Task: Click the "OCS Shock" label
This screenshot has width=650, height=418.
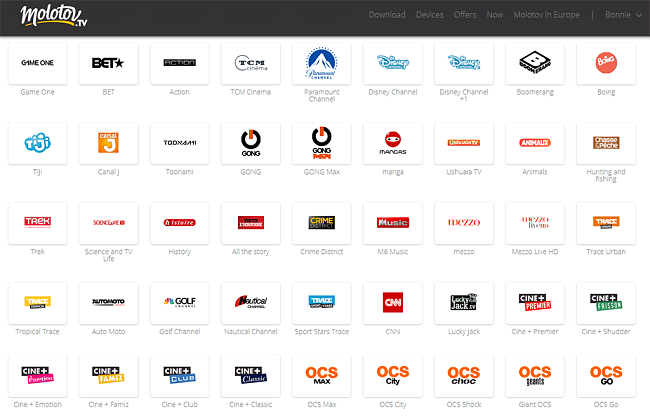Action: click(464, 404)
